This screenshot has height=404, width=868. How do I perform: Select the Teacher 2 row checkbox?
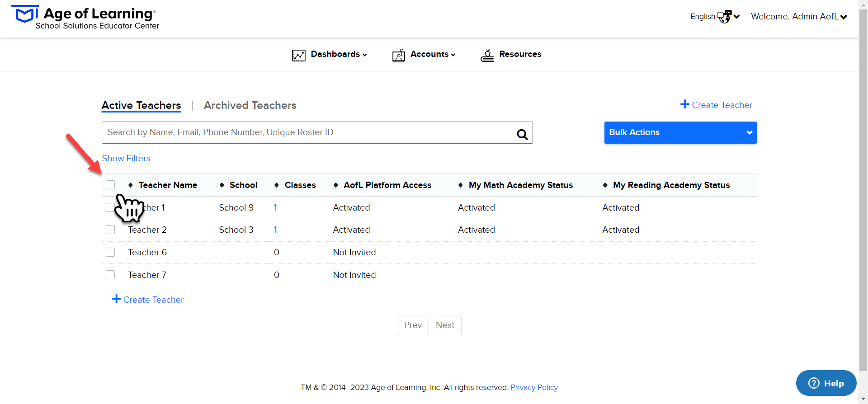(x=110, y=230)
